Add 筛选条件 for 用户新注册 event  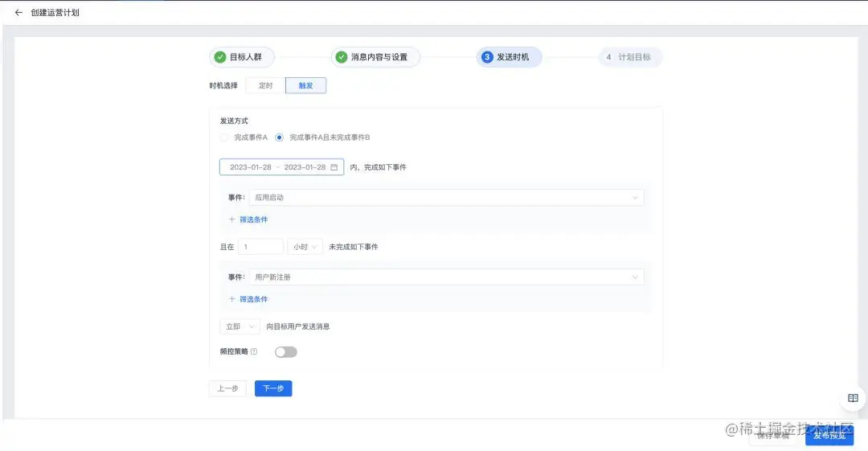pos(248,298)
